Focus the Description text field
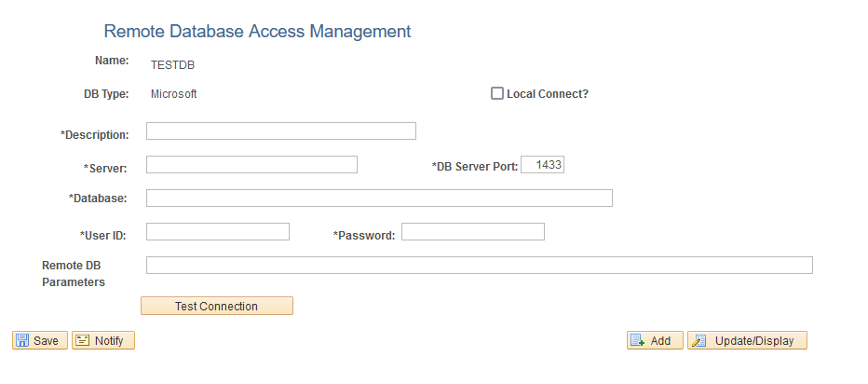Image resolution: width=868 pixels, height=384 pixels. 280,131
